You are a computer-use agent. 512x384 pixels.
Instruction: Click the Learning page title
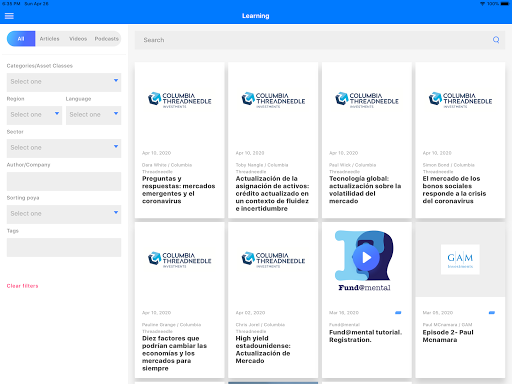(x=256, y=16)
